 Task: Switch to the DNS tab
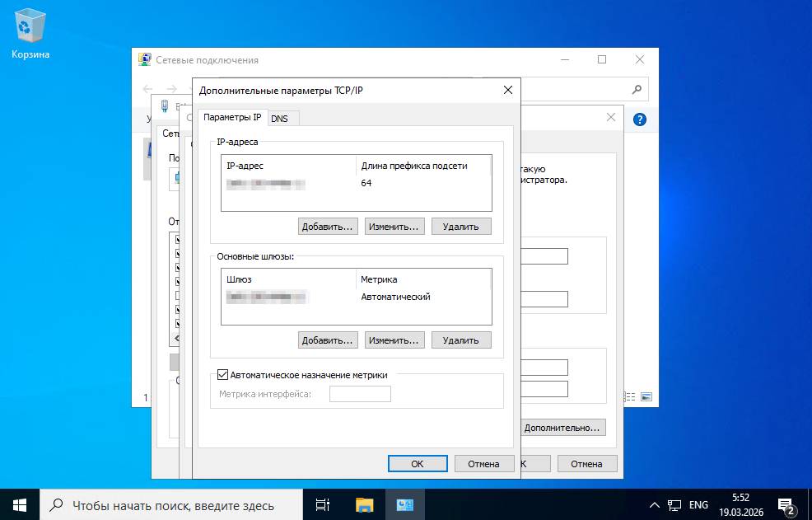pyautogui.click(x=279, y=119)
